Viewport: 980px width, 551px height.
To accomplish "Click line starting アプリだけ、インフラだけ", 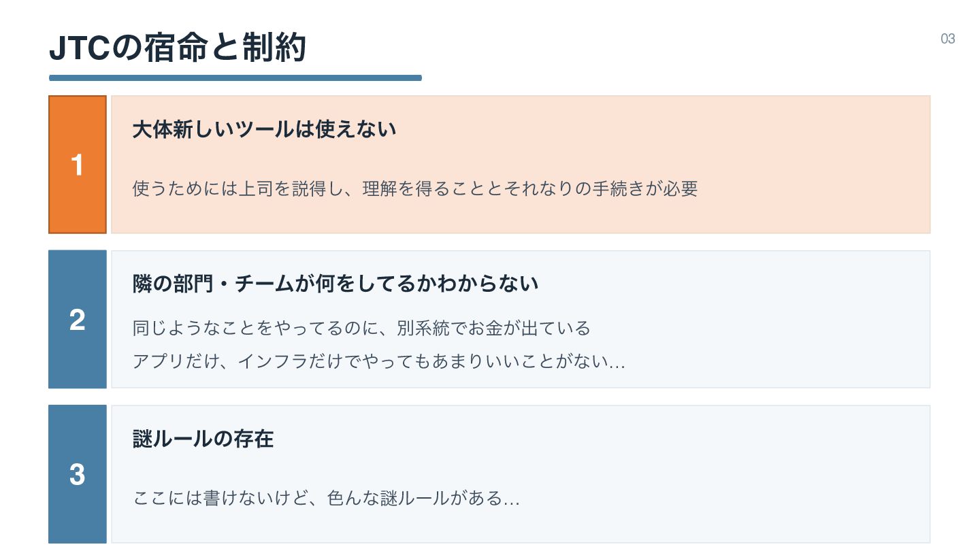I will (x=379, y=361).
